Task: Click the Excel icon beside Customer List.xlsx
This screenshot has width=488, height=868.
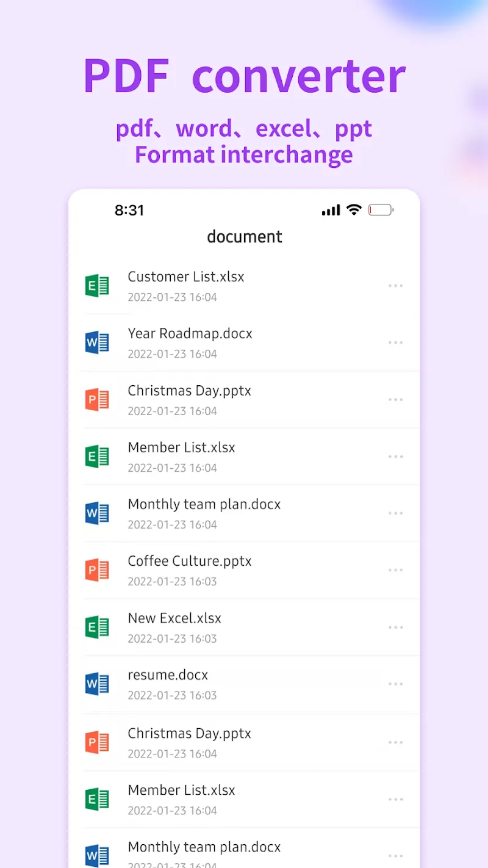Action: (x=97, y=286)
